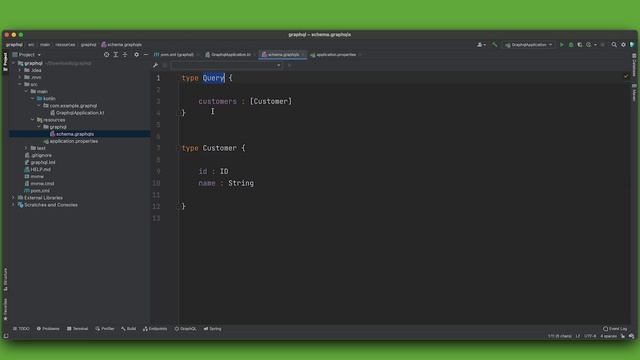This screenshot has height=360, width=640.
Task: Click the resources breadcrumb in navigation bar
Action: [x=65, y=44]
